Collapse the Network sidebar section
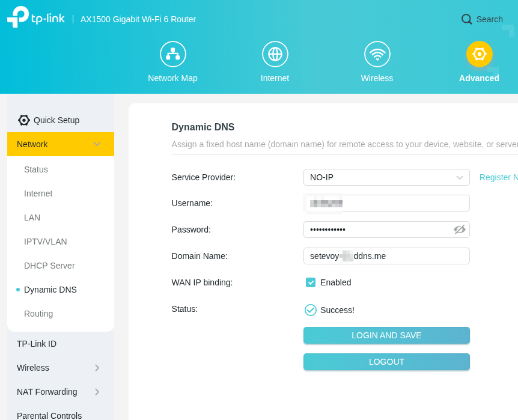Viewport: 518px width, 420px height. click(97, 144)
